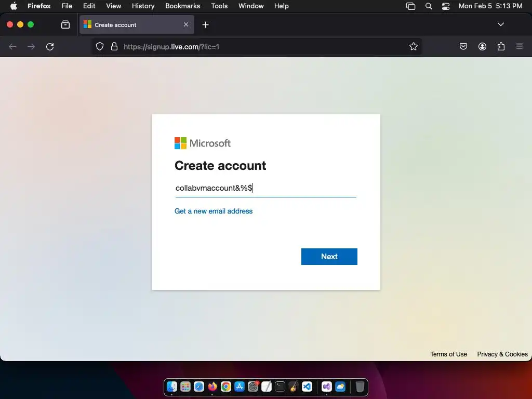The width and height of the screenshot is (532, 399).
Task: Open Google Chrome from the Dock
Action: click(x=226, y=387)
